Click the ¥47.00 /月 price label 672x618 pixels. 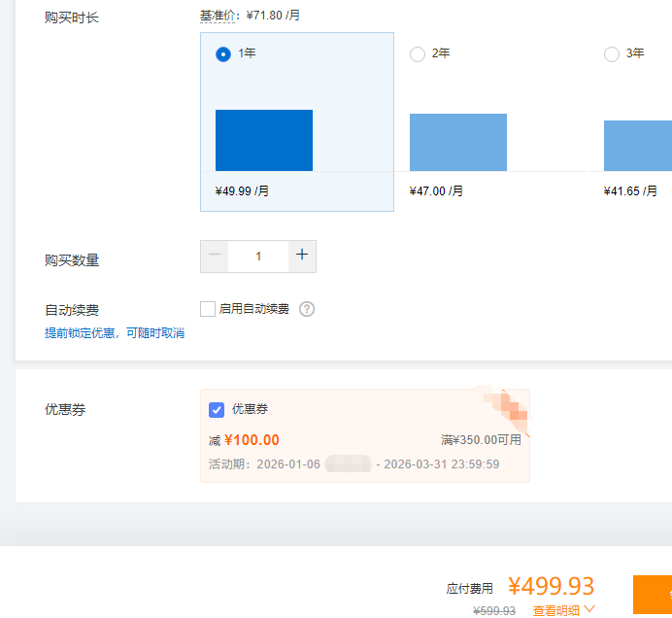point(436,191)
